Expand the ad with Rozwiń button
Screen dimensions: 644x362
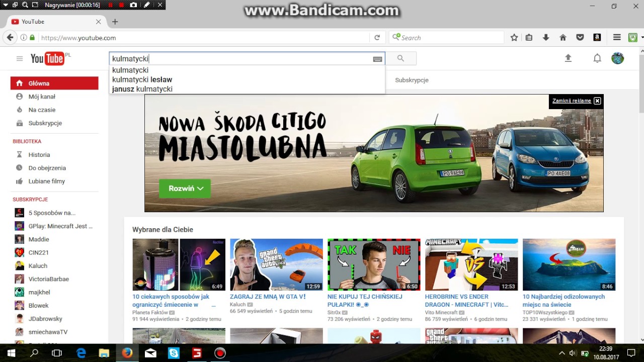[x=185, y=189]
